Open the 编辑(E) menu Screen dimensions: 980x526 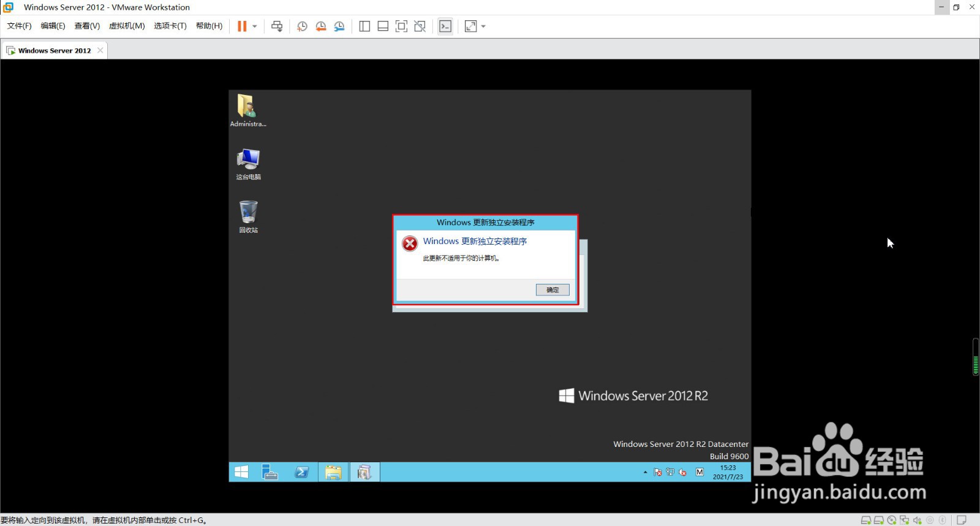point(53,26)
